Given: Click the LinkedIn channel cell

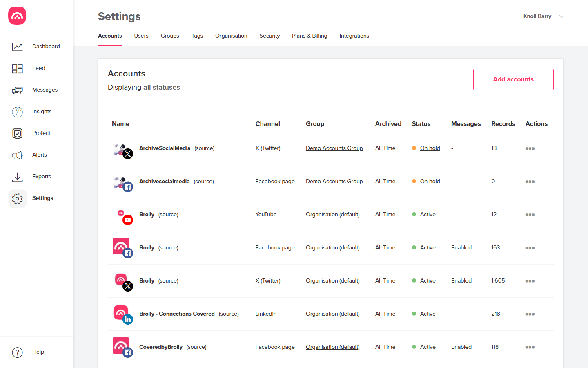Looking at the screenshot, I should point(266,314).
